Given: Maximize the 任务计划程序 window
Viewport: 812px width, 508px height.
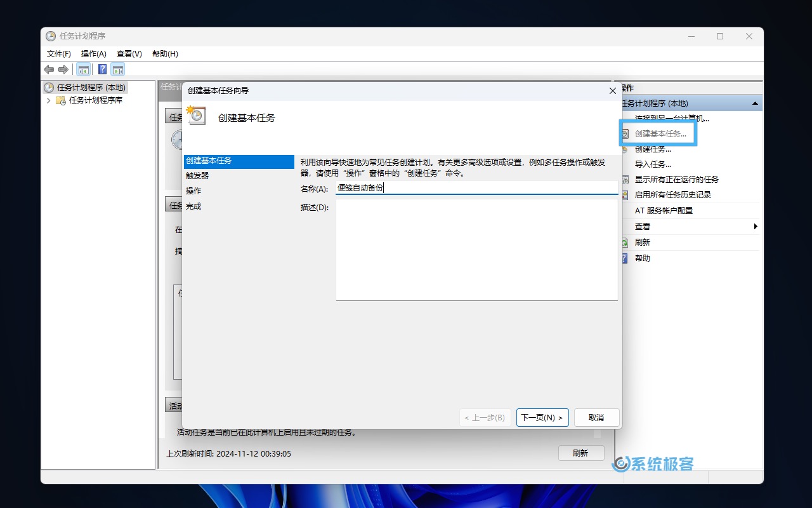Looking at the screenshot, I should point(720,36).
